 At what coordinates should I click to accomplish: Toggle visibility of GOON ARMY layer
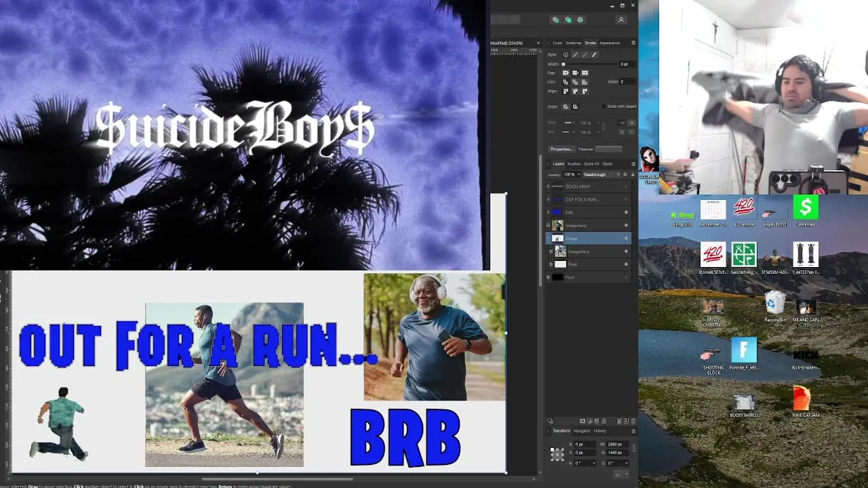pos(626,186)
